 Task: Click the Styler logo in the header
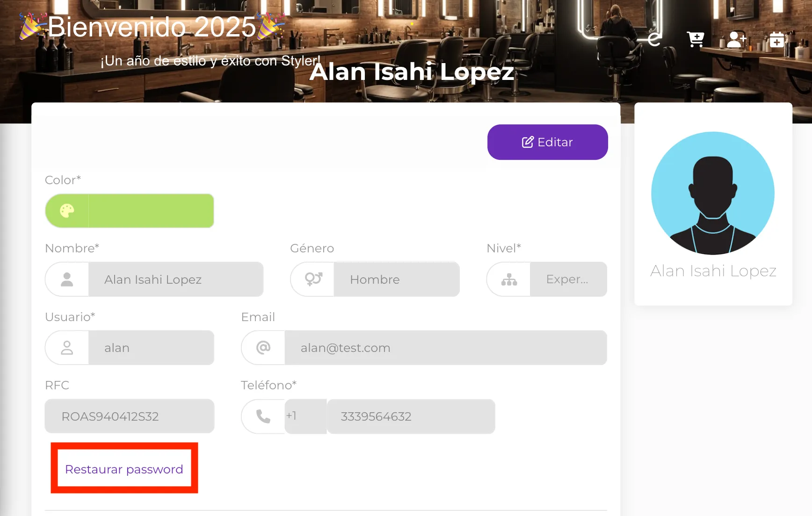coord(654,39)
